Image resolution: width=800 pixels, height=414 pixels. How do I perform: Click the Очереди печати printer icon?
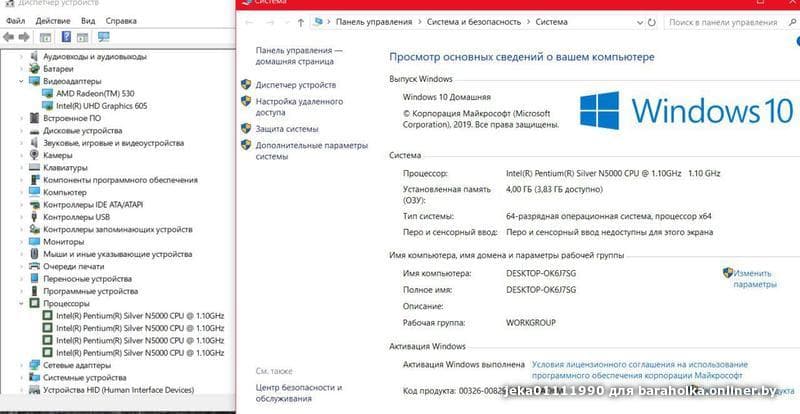(x=35, y=266)
